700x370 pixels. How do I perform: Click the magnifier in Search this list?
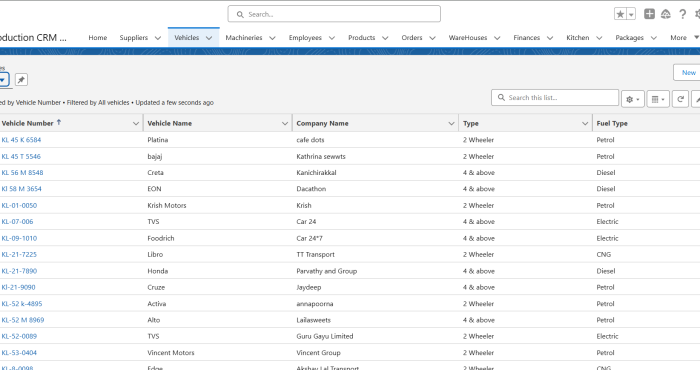[501, 97]
